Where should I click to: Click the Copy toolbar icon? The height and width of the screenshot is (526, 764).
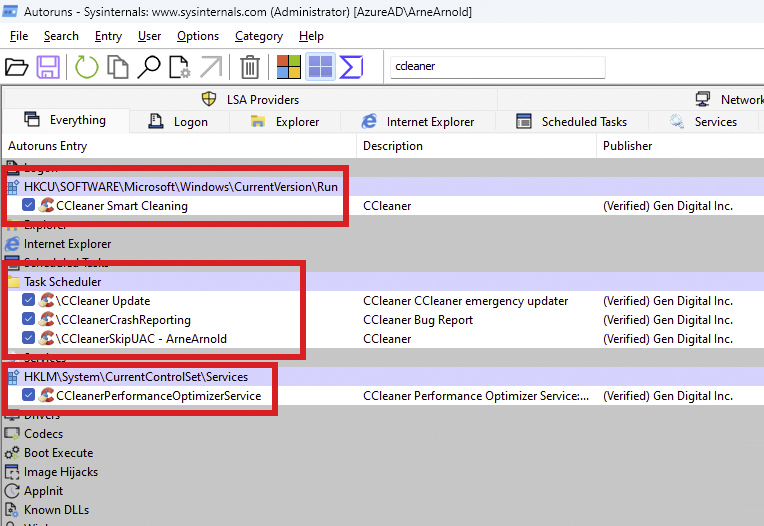[118, 67]
